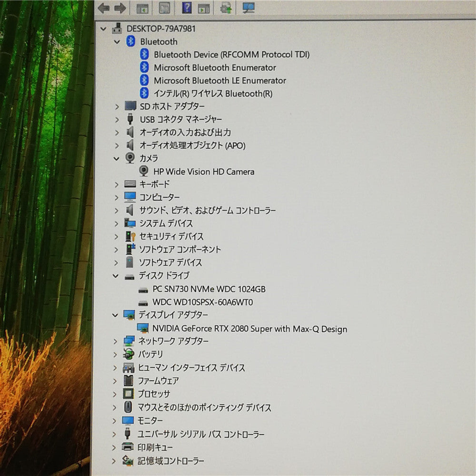
Task: Select PC SN730 NVMe WDC 1024GB label
Action: pos(209,289)
